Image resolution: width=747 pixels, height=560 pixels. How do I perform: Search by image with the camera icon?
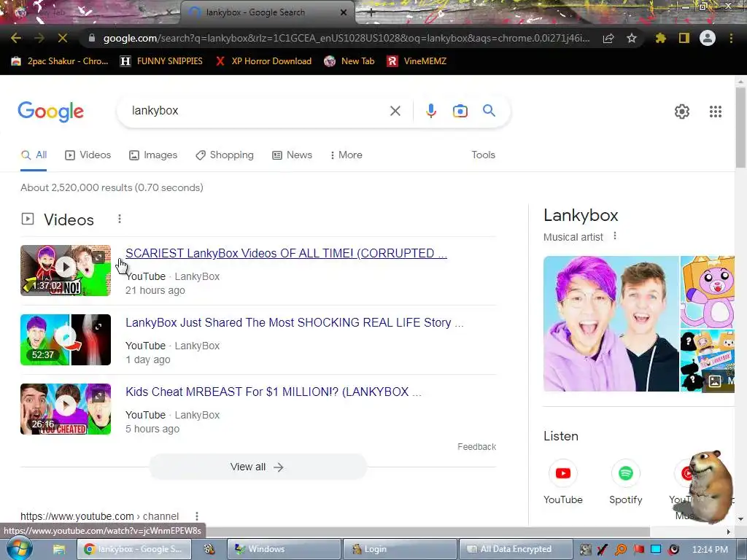(460, 111)
